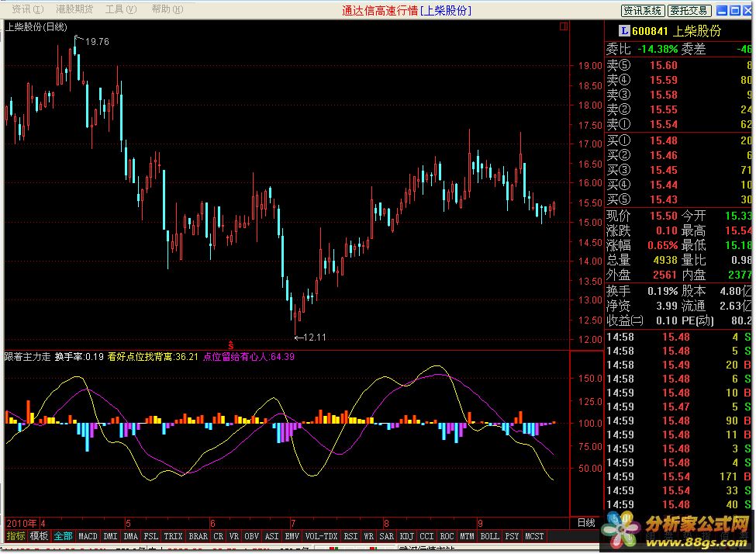Click the 日线 period label at chart bottom-right

[x=586, y=523]
